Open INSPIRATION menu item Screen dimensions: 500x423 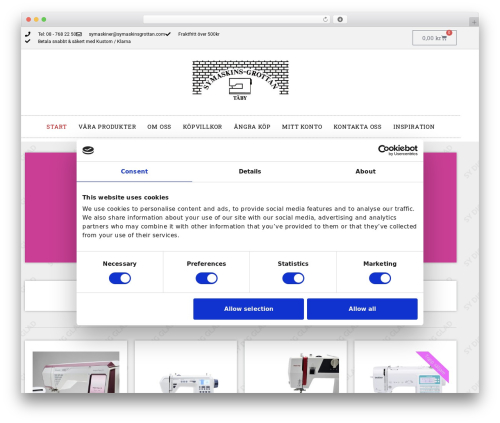[x=414, y=127]
